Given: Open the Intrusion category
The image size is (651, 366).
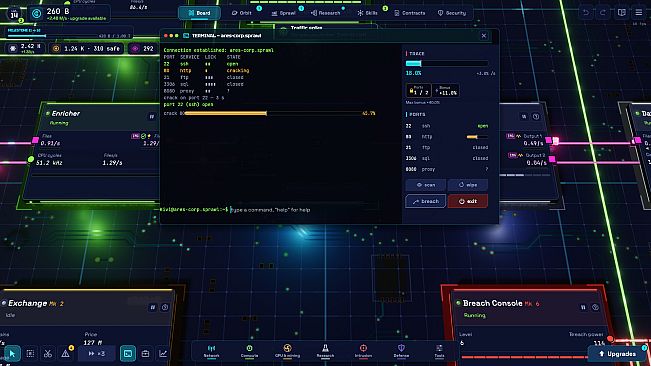Looking at the screenshot, I should pos(363,351).
